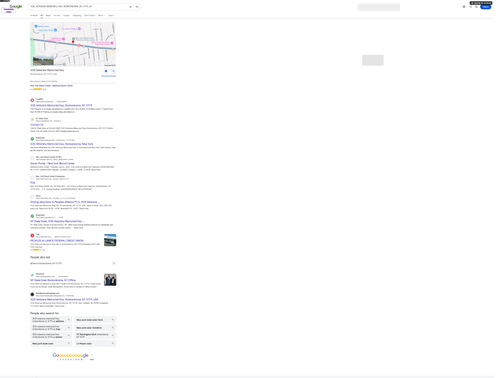The height and width of the screenshot is (378, 500).
Task: Switch to the Maps tab
Action: [x=48, y=15]
